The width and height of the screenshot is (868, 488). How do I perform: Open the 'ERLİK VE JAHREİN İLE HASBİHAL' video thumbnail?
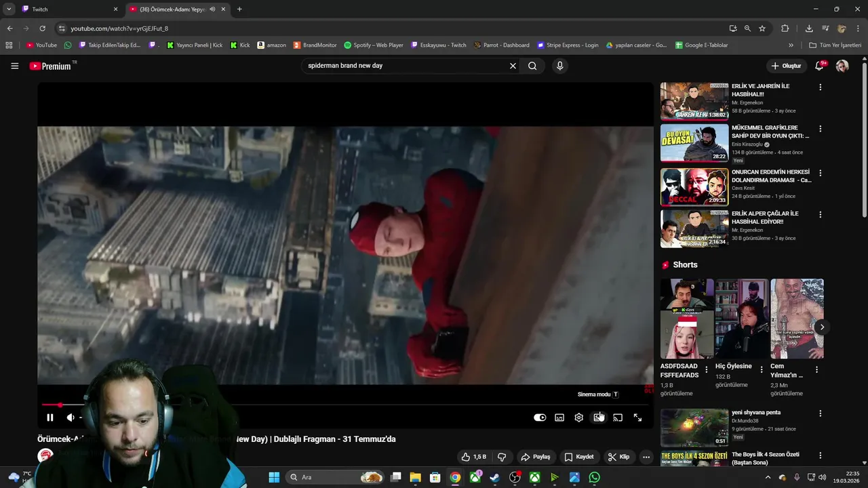click(694, 102)
